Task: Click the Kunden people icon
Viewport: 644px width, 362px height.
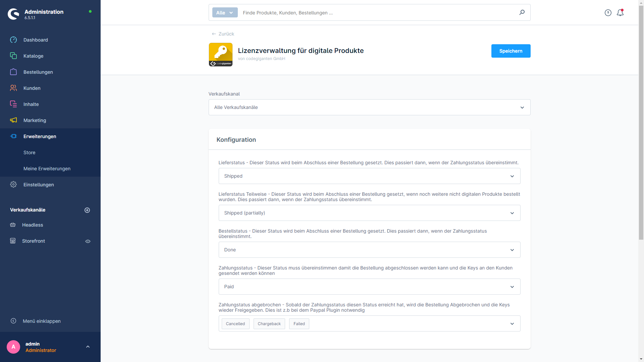Action: point(13,88)
